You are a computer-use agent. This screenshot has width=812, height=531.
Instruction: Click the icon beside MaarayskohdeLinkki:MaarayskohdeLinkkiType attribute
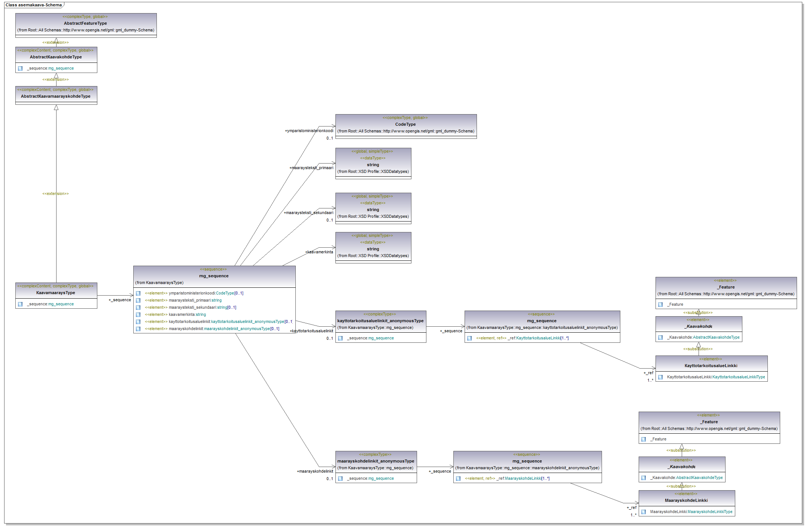644,512
